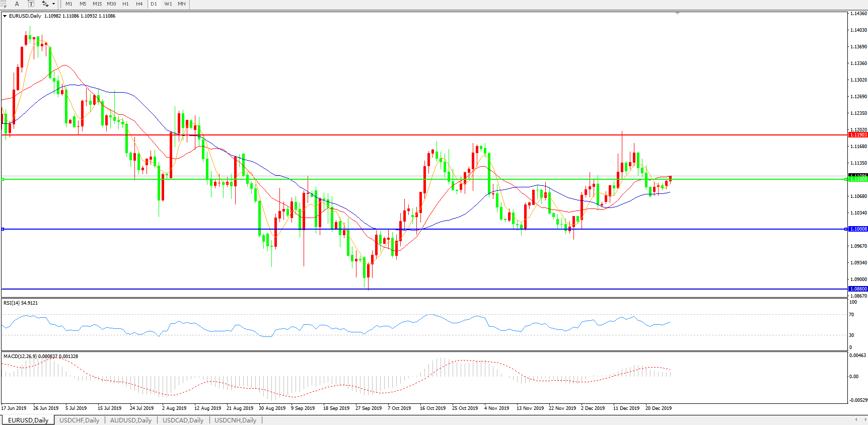Open the arrows tool dropdown arrow
This screenshot has height=425, width=868.
(x=53, y=4)
